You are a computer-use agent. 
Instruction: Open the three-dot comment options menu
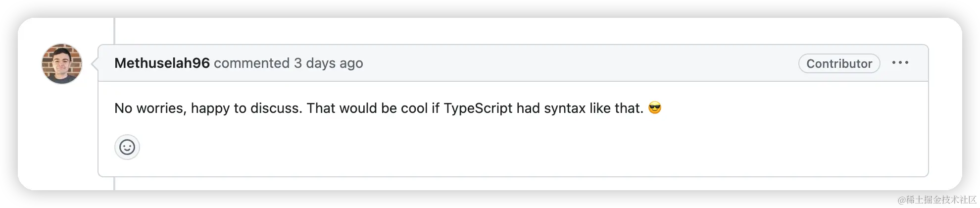[x=900, y=63]
